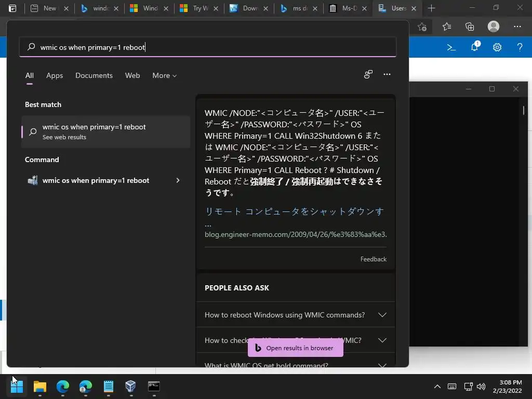Open Azure Cloud Shell icon
532x399 pixels.
tap(451, 47)
